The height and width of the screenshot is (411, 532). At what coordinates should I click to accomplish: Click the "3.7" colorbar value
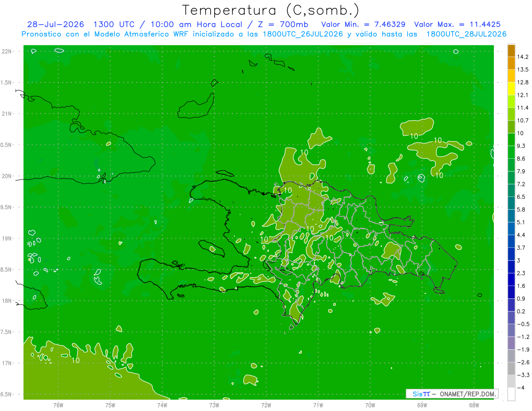point(521,247)
